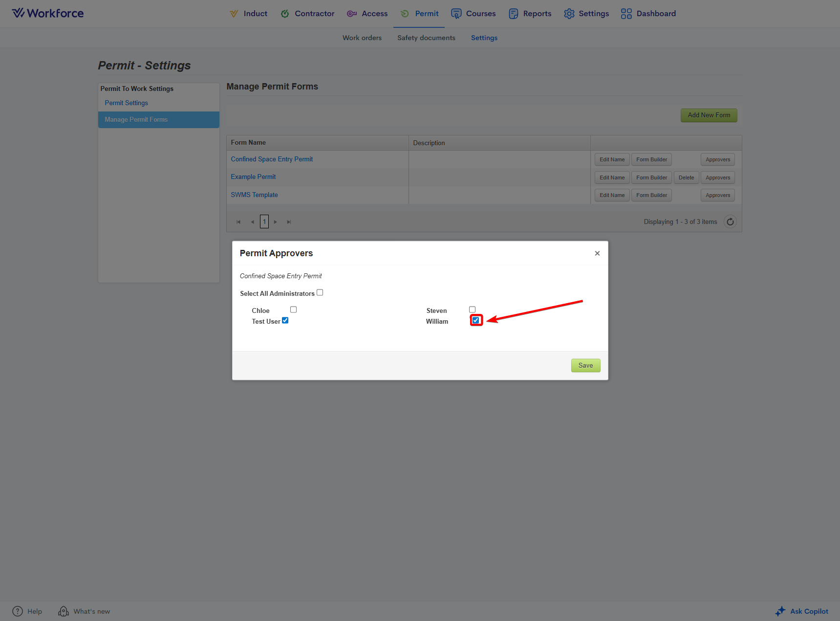This screenshot has height=621, width=840.
Task: Save the permit approvers
Action: (x=585, y=365)
